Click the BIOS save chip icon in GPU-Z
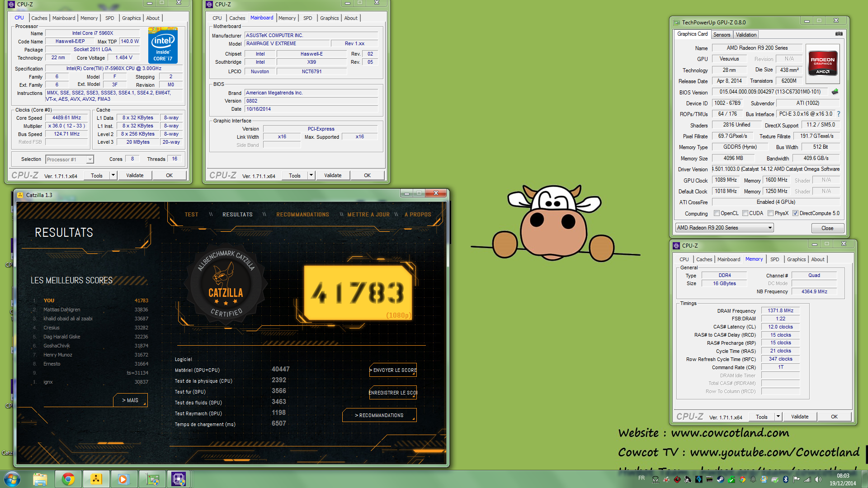868x488 pixels. tap(835, 92)
